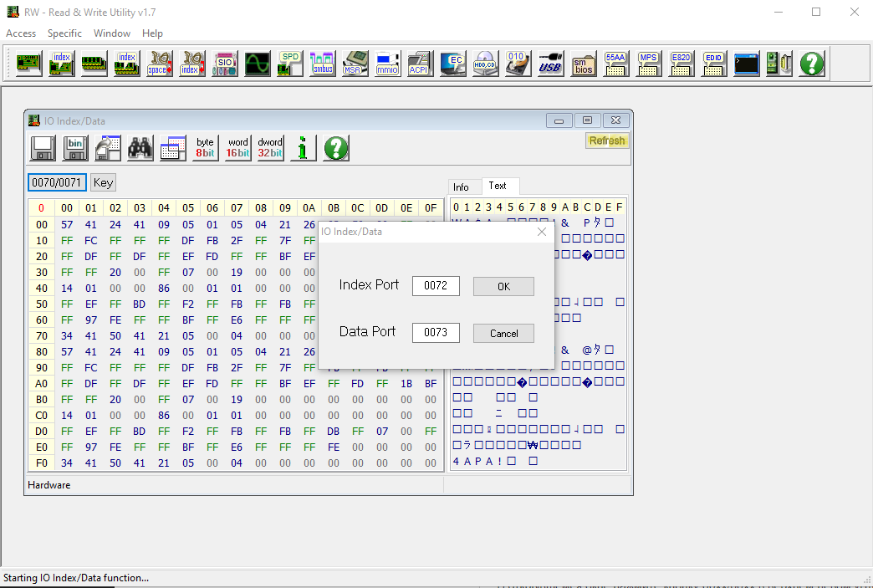
Task: Click the Index Port input field
Action: click(x=436, y=286)
